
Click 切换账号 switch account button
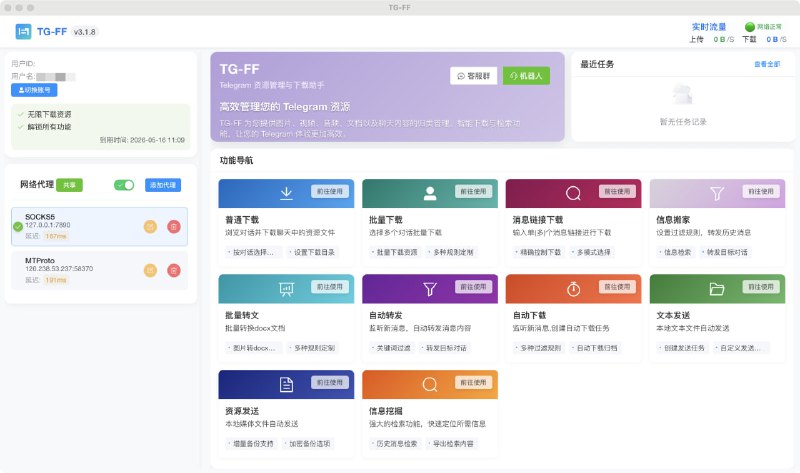tap(34, 90)
